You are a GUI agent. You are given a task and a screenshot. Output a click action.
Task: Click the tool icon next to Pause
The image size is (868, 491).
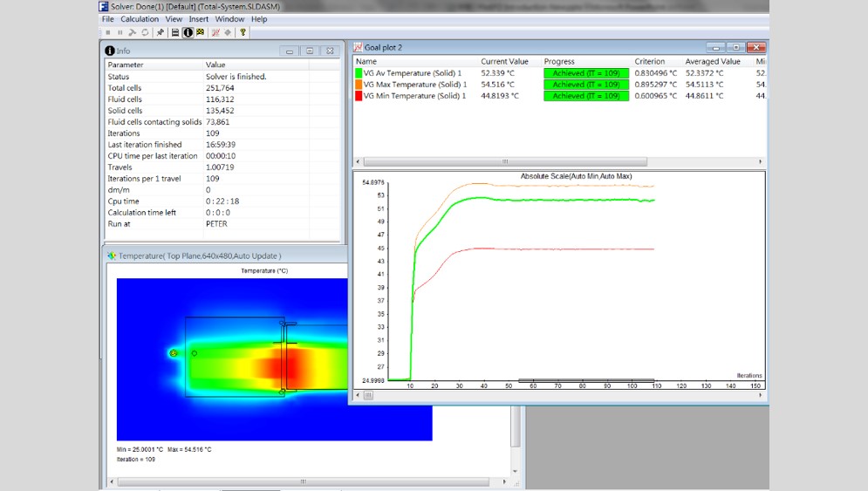pos(133,32)
